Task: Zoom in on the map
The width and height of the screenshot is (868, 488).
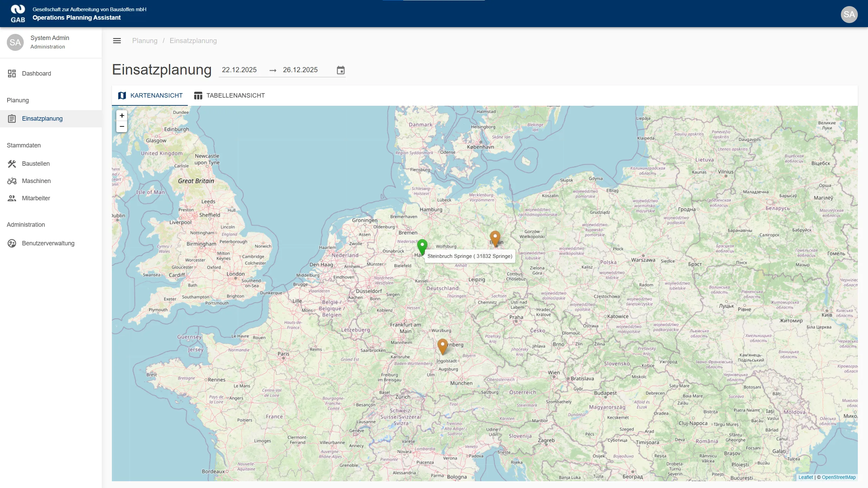Action: (x=122, y=116)
